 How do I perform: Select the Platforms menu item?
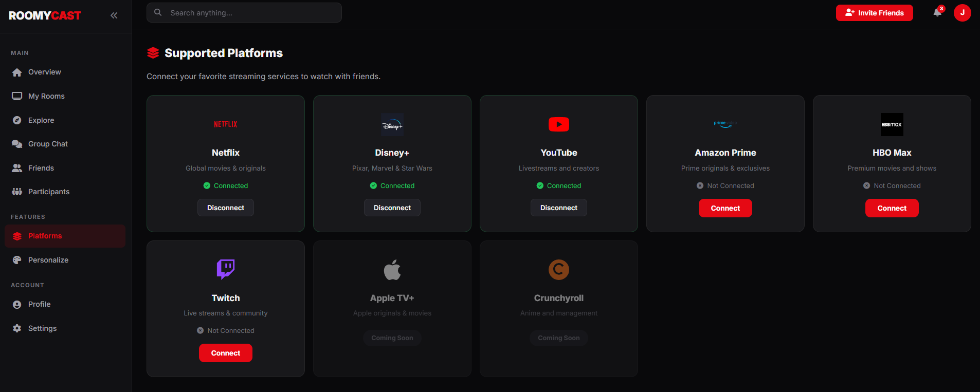click(65, 236)
